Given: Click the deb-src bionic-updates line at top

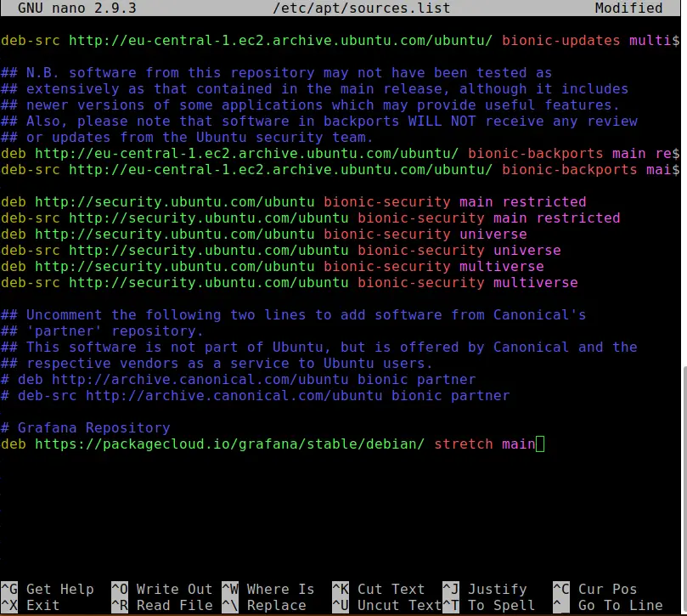Looking at the screenshot, I should (x=340, y=40).
